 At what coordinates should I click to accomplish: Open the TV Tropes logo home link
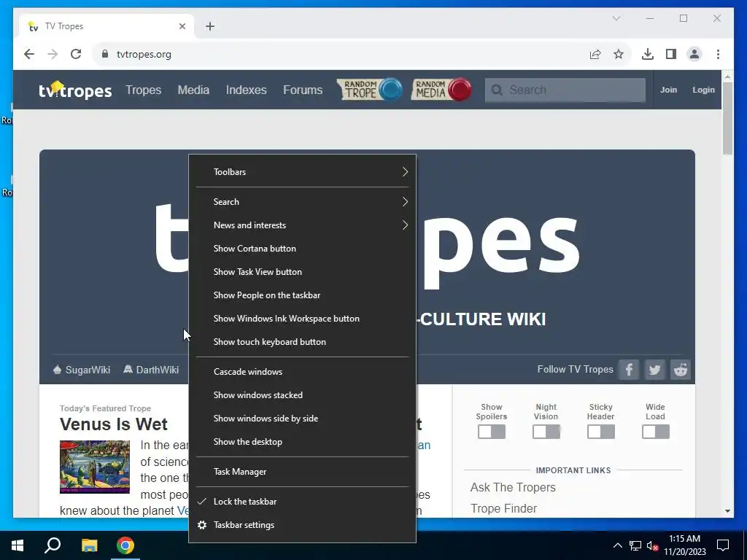[x=75, y=90]
